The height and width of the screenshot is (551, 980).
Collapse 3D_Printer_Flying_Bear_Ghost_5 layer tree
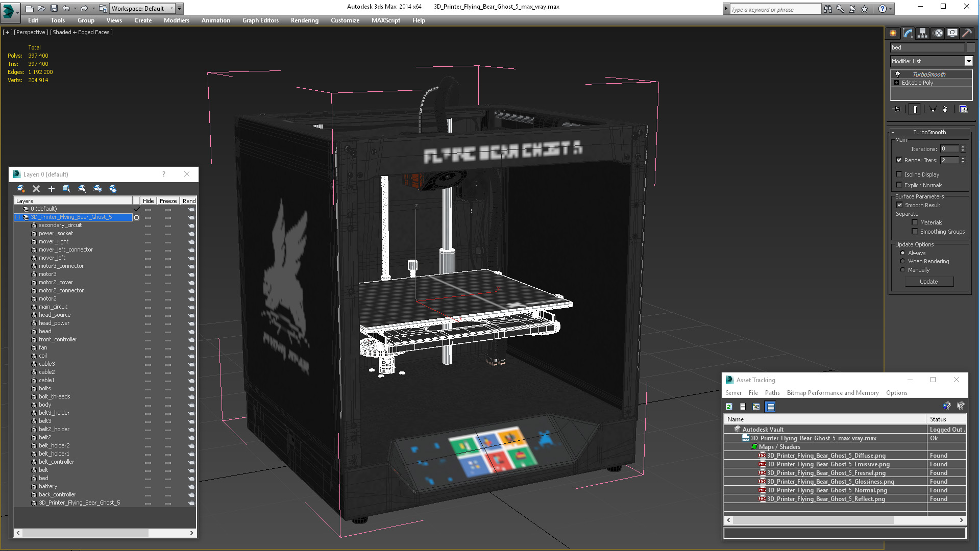coord(18,217)
